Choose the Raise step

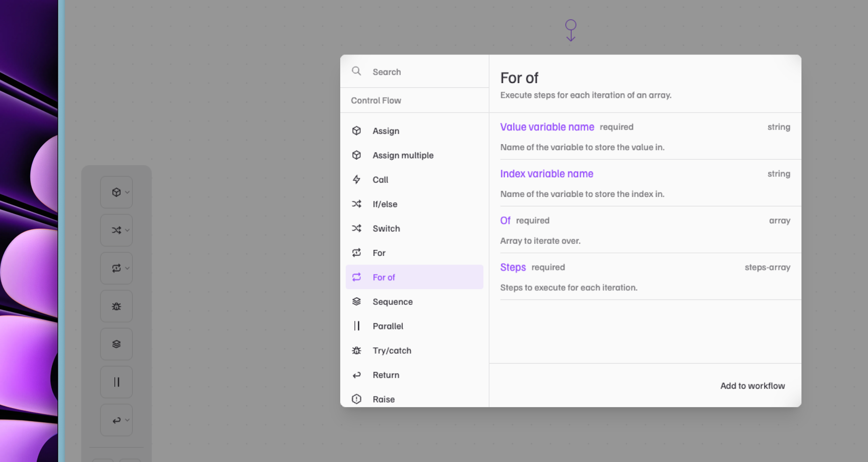pyautogui.click(x=414, y=399)
